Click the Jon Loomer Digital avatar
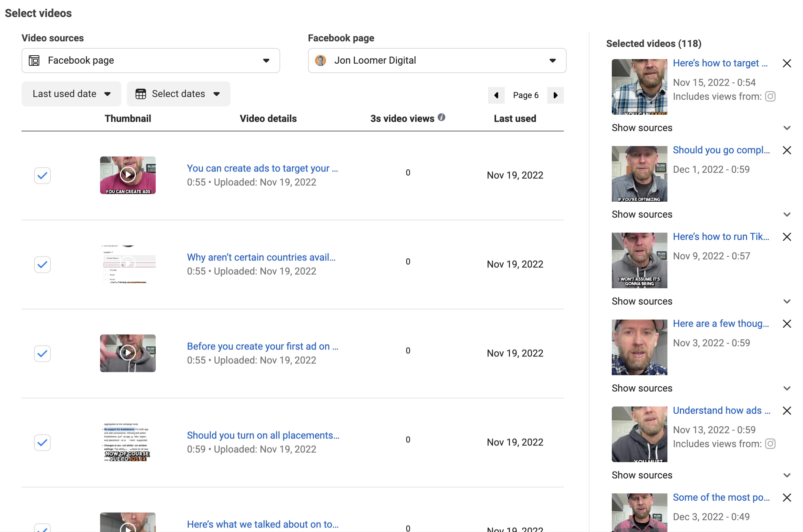The height and width of the screenshot is (532, 803). click(x=321, y=61)
